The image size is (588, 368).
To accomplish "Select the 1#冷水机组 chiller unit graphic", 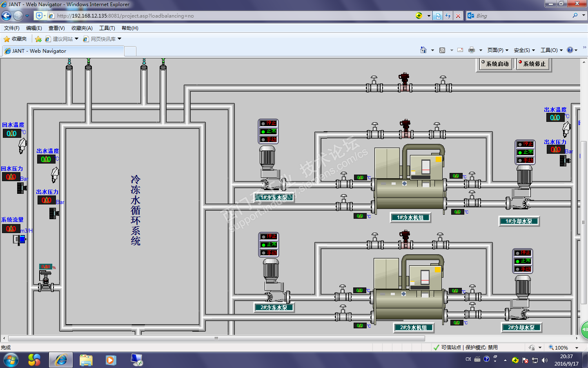I will point(410,178).
